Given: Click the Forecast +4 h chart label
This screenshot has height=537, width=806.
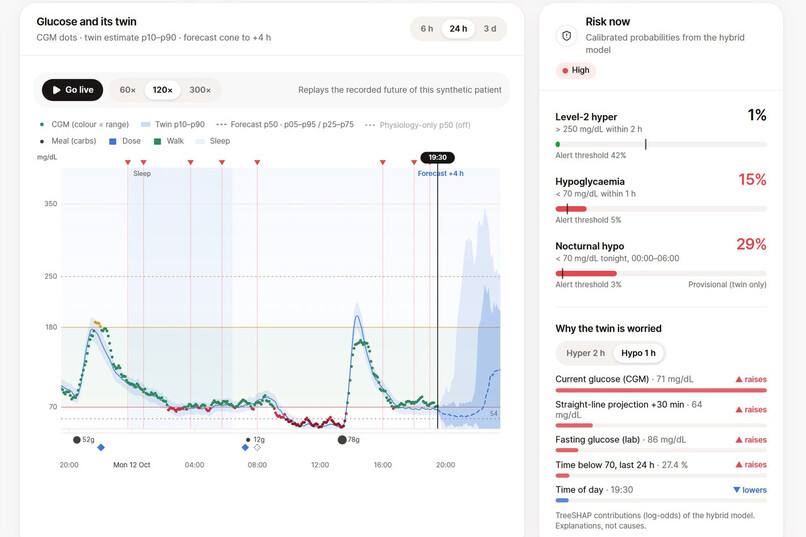Looking at the screenshot, I should click(441, 174).
